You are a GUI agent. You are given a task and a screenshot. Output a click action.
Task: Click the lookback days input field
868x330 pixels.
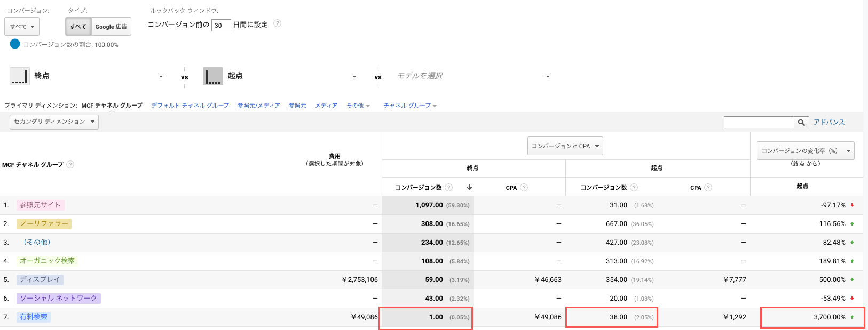[221, 25]
